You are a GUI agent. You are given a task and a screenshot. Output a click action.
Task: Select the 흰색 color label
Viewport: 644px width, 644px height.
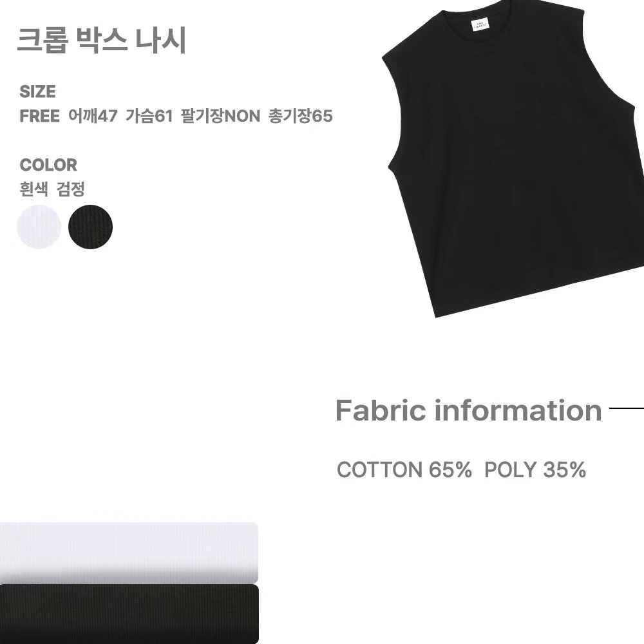pos(33,189)
